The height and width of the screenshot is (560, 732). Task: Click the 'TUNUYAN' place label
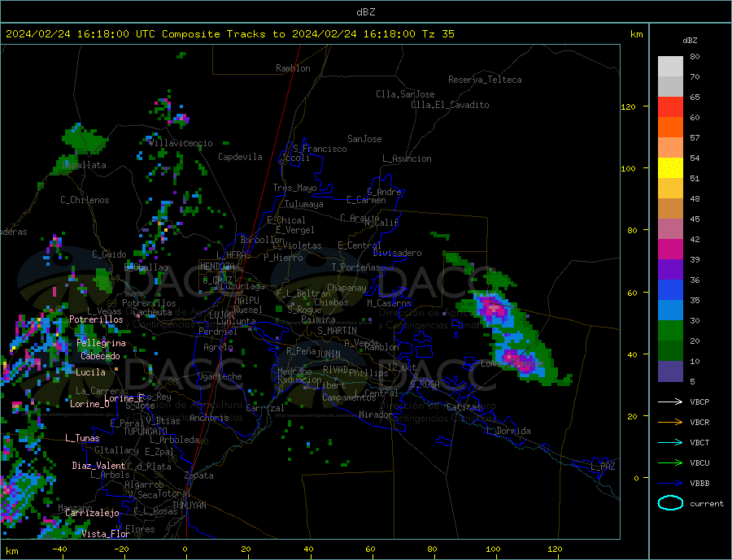[x=189, y=506]
